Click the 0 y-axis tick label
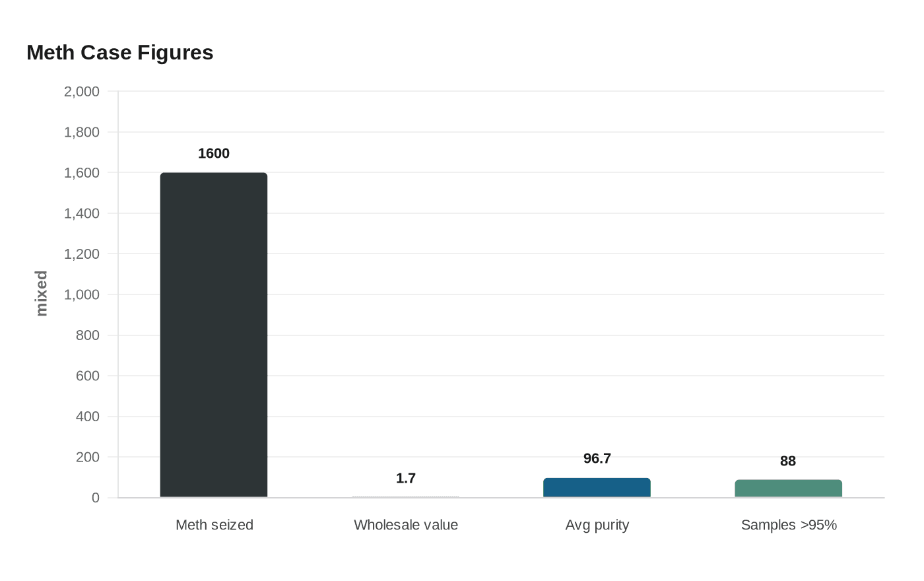Viewport: 924px width, 581px height. tap(96, 498)
